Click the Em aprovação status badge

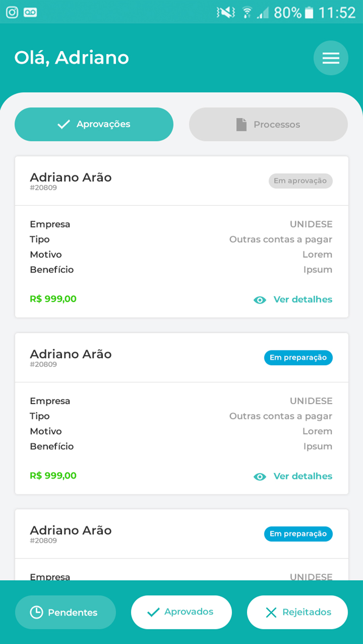301,181
